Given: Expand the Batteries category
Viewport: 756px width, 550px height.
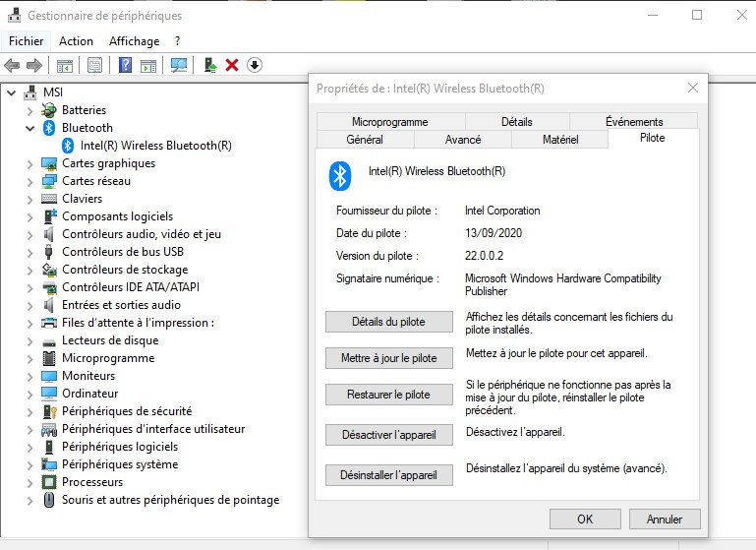Looking at the screenshot, I should pyautogui.click(x=29, y=111).
